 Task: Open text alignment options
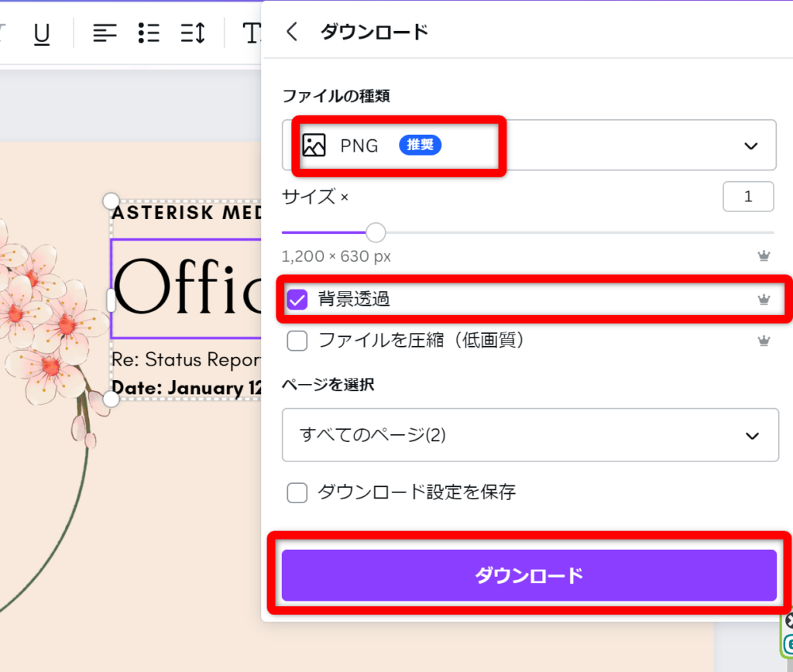tap(105, 33)
